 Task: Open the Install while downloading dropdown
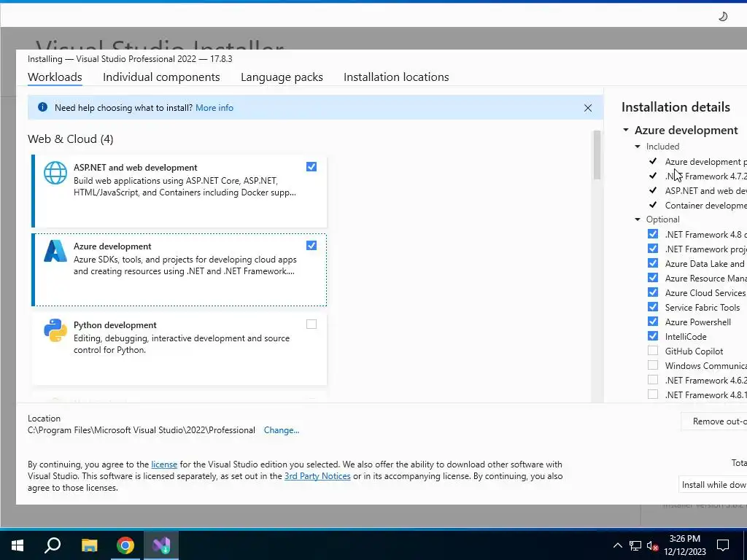pos(713,485)
